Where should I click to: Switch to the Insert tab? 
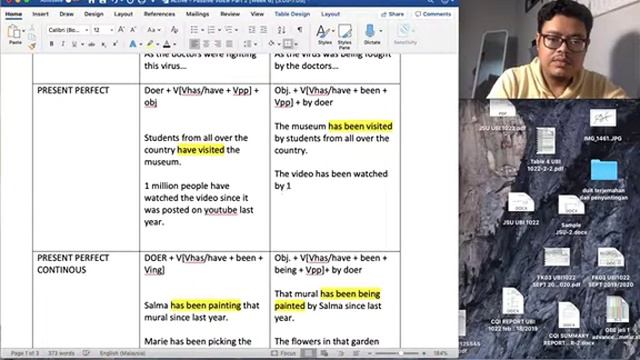tap(40, 14)
